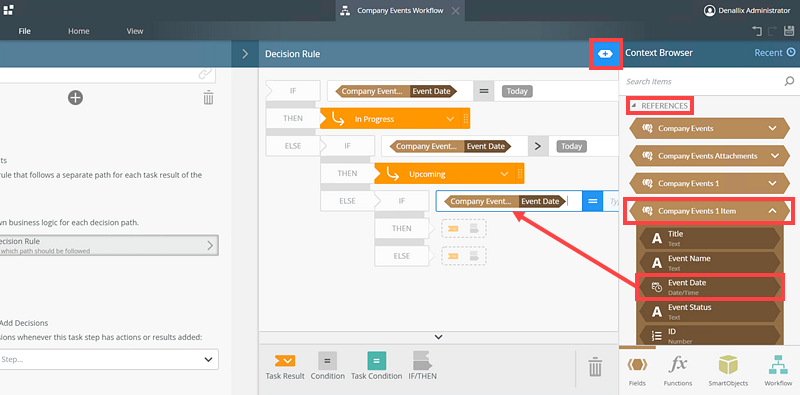This screenshot has width=800, height=395.
Task: Click the save disk icon
Action: point(789,31)
